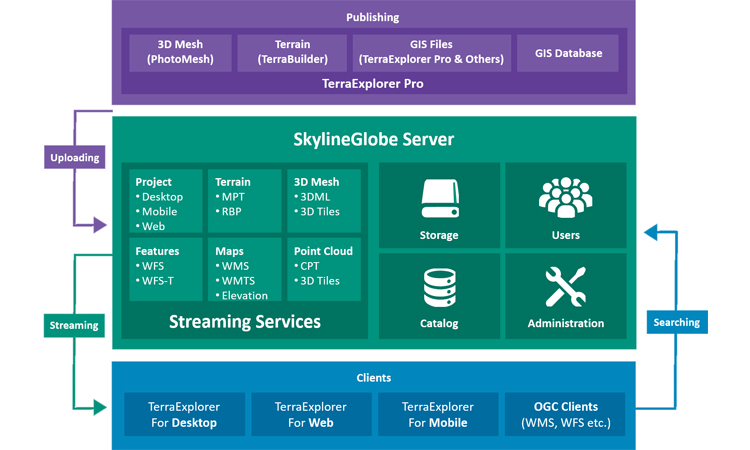The image size is (750, 450).
Task: Select RBP under Terrain
Action: coord(232,212)
